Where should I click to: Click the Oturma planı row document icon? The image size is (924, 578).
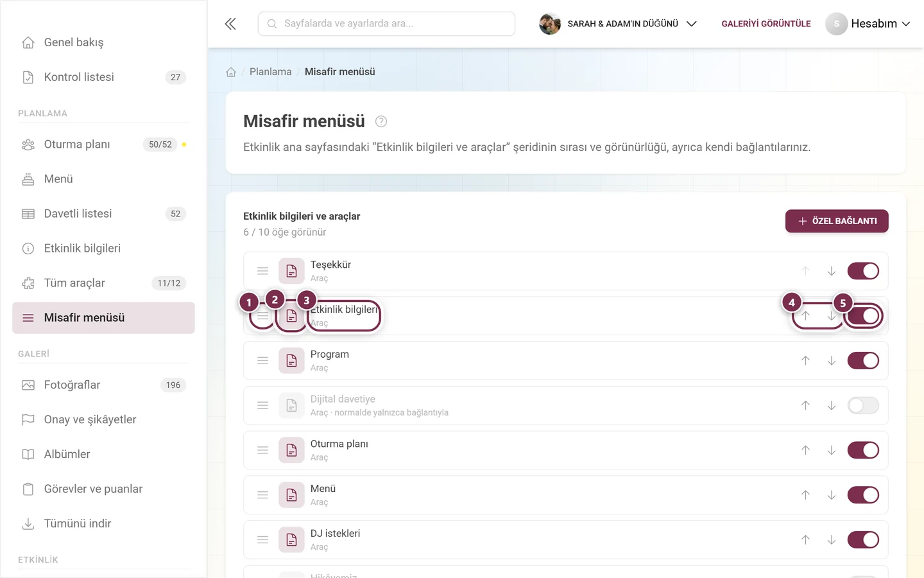(x=291, y=450)
